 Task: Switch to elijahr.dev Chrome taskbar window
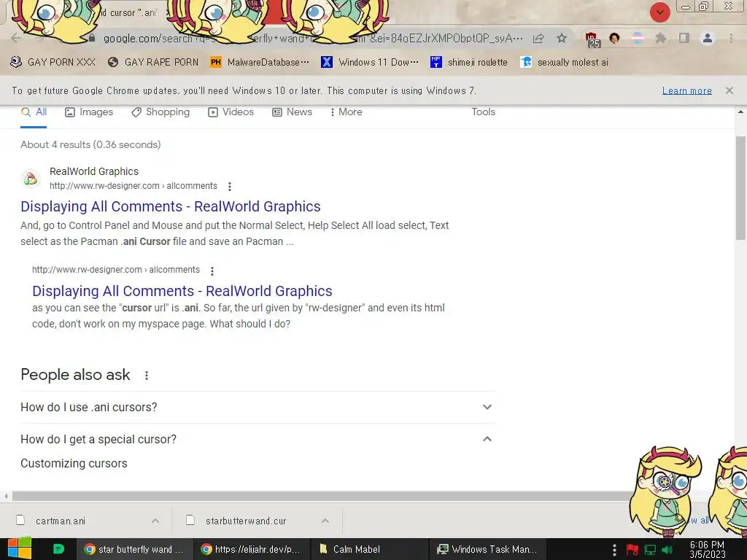coord(251,549)
